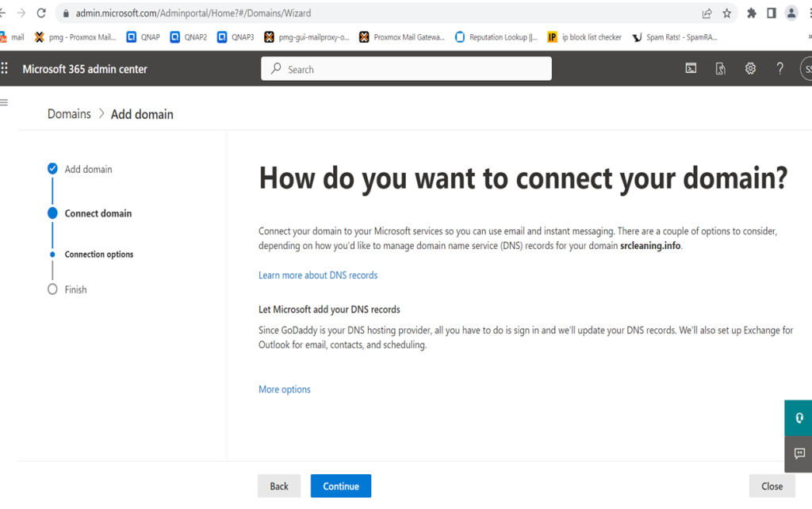Viewport: 812px width, 509px height.
Task: Expand the hamburger navigation menu
Action: point(4,102)
